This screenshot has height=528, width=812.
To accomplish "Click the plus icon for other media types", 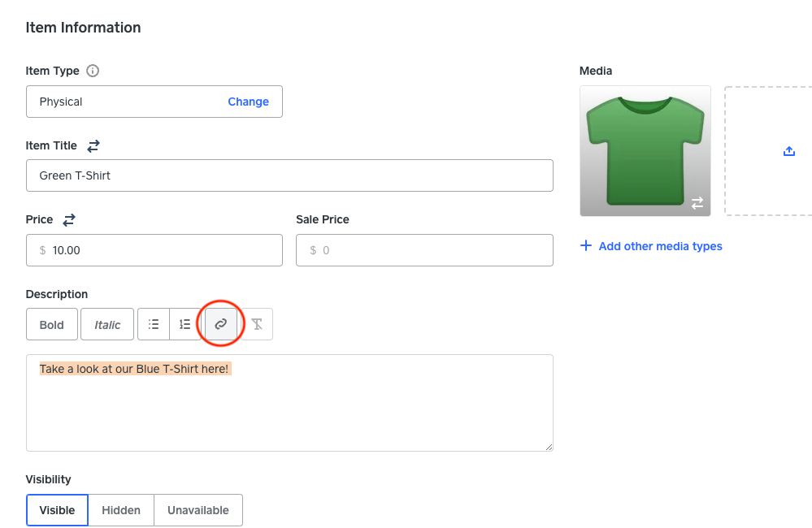I will click(x=586, y=246).
